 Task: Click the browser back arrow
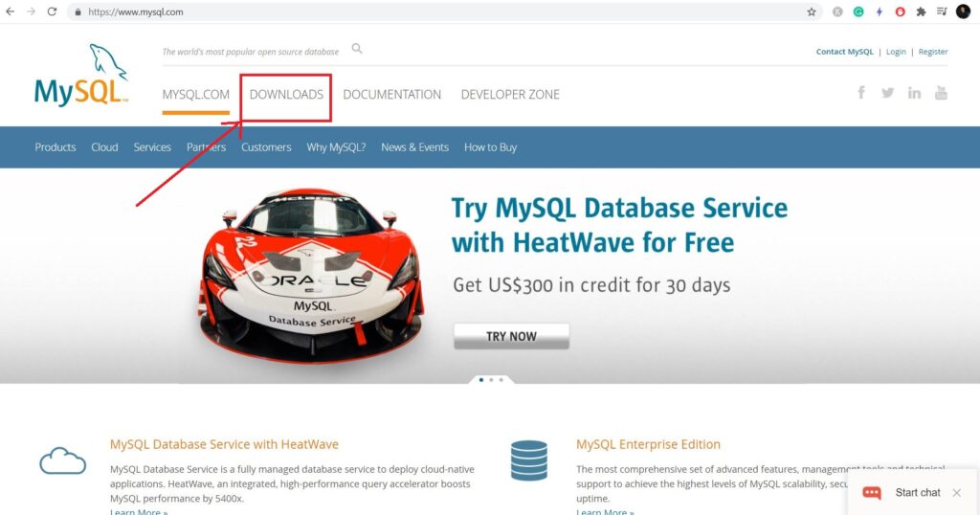tap(10, 11)
